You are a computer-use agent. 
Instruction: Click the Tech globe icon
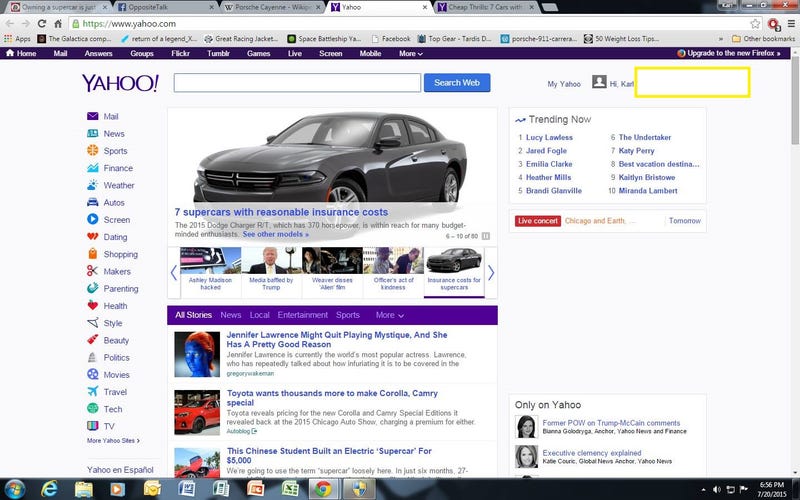coord(92,409)
